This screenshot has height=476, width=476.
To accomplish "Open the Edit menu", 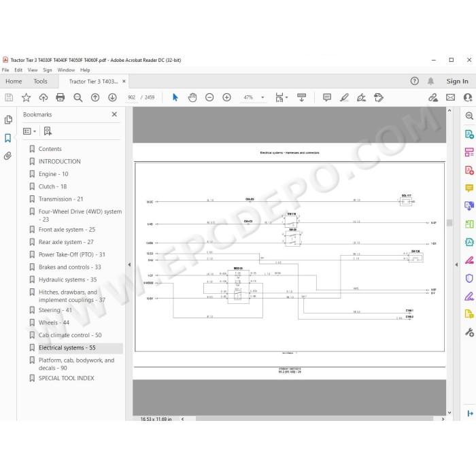I will coord(18,70).
